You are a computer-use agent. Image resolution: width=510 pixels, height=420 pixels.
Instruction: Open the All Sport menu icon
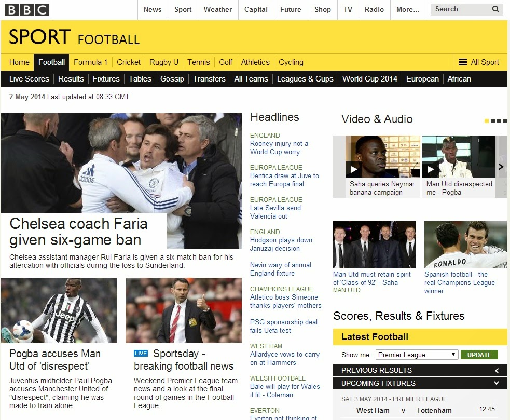(462, 62)
